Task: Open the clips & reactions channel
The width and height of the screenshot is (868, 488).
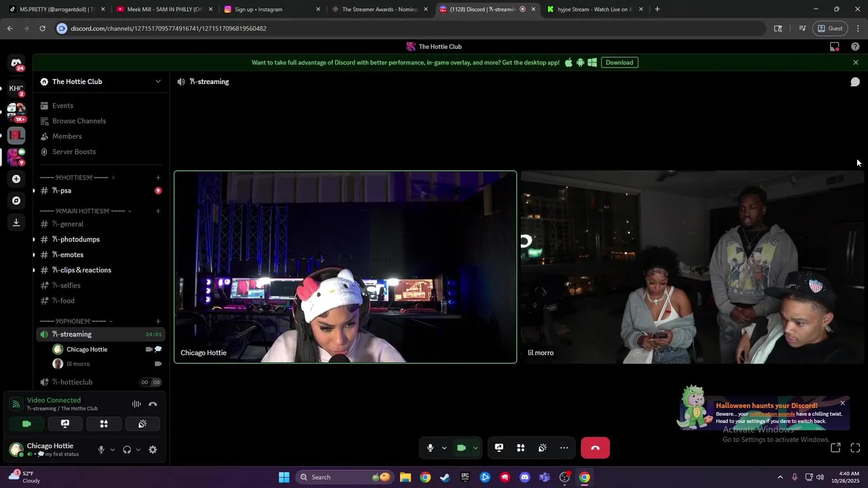Action: point(100,270)
